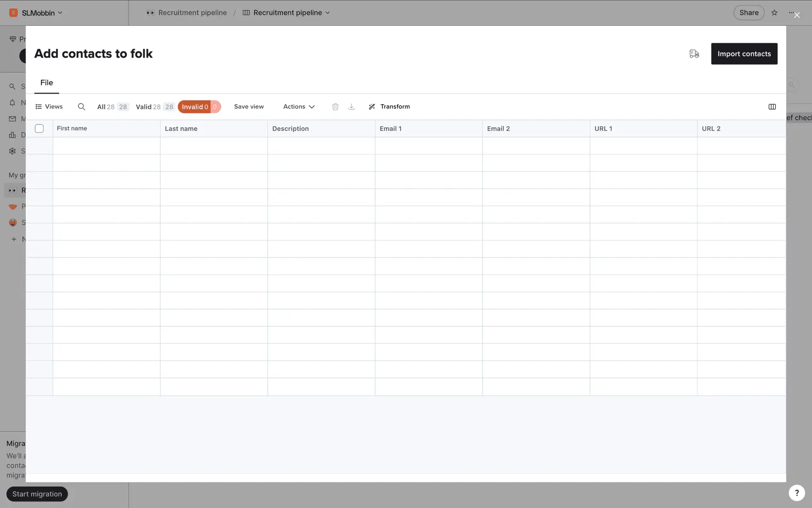
Task: Open the column layout icon at right
Action: pos(772,107)
